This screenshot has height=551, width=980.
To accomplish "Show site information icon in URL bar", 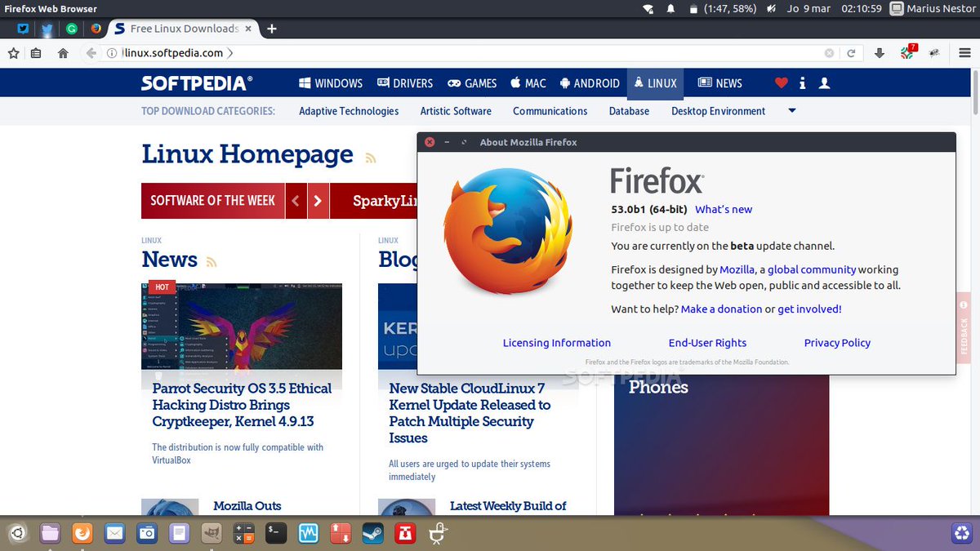I will coord(113,53).
